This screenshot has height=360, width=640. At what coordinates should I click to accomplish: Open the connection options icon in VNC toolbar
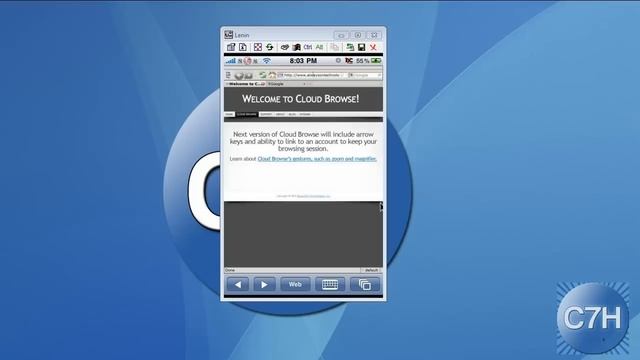pyautogui.click(x=231, y=47)
